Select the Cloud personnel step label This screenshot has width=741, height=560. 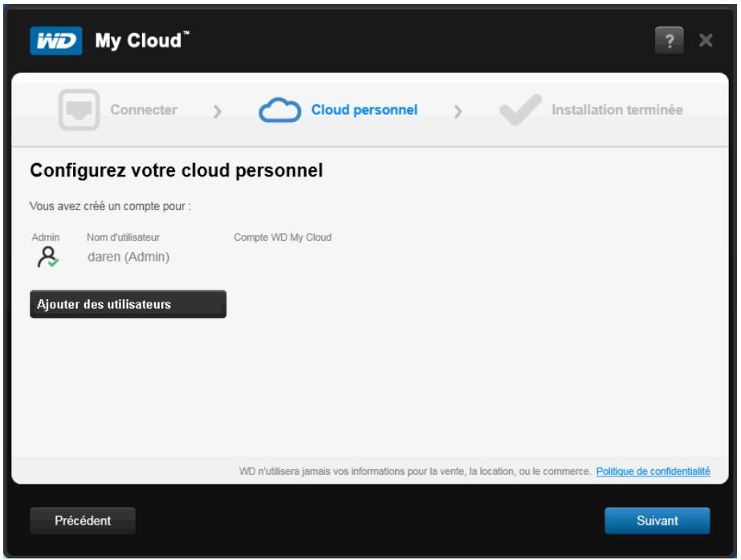point(364,110)
